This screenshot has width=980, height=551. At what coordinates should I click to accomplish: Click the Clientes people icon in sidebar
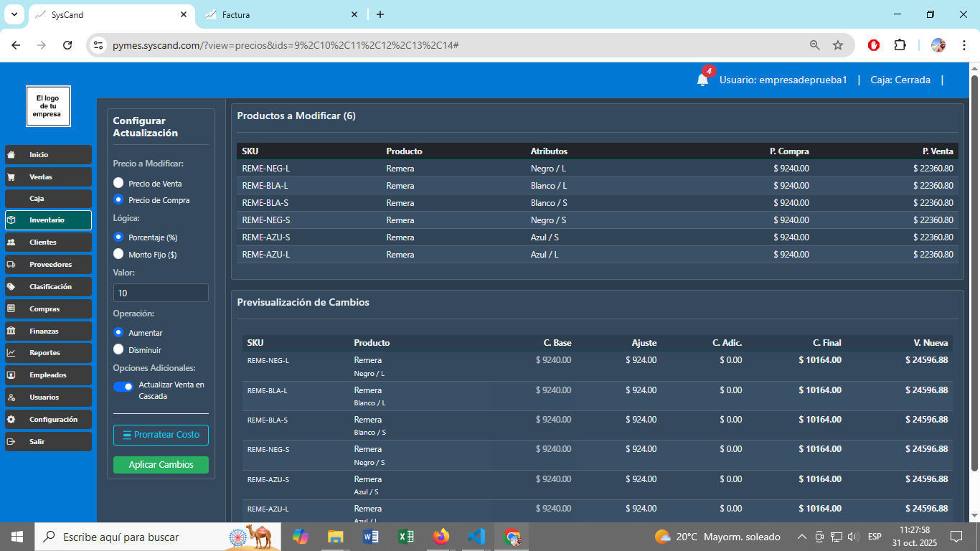coord(11,242)
